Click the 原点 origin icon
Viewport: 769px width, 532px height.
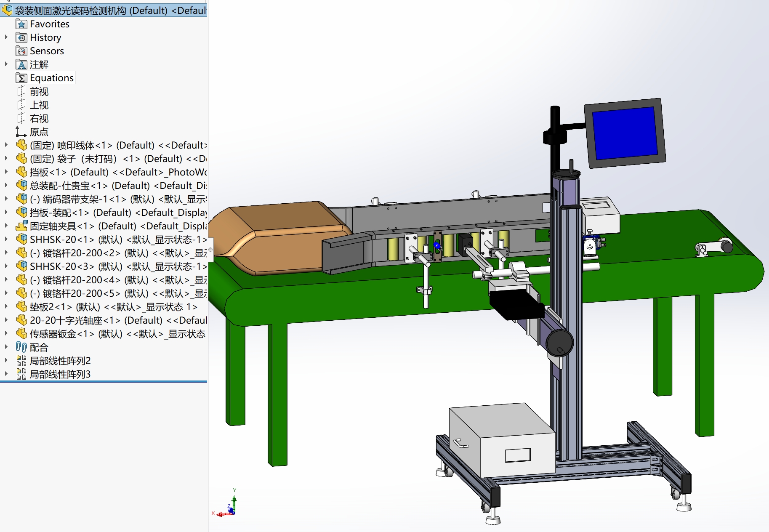[x=21, y=132]
